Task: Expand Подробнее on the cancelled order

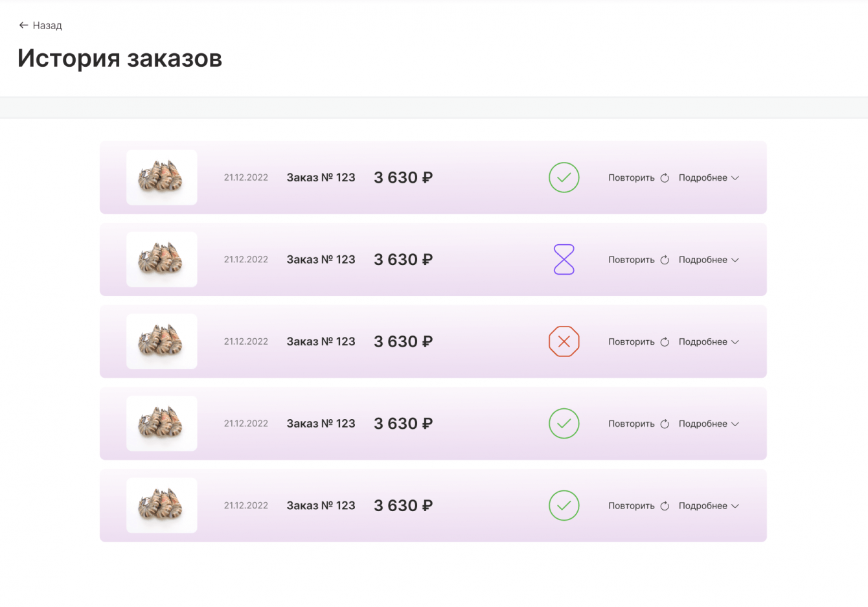Action: 709,341
